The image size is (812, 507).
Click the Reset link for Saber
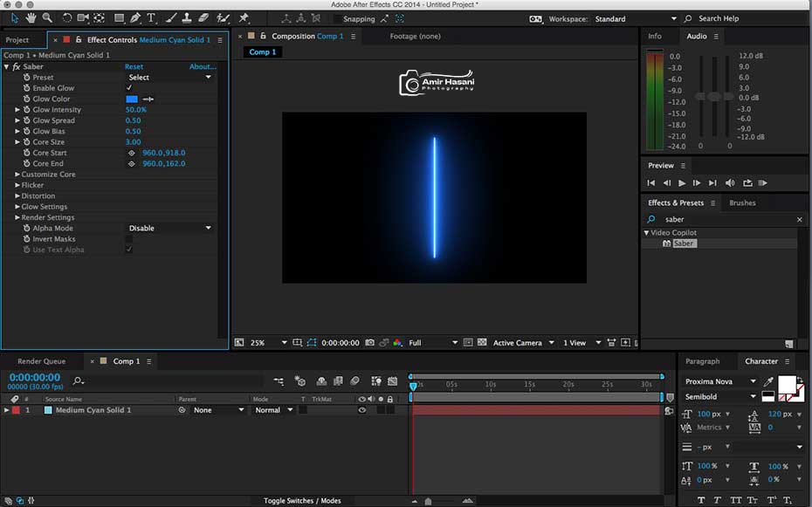pos(134,66)
